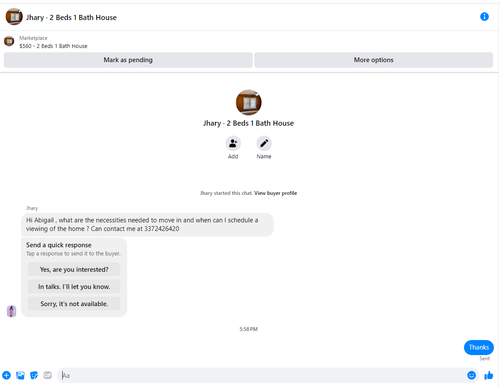This screenshot has height=388, width=500.
Task: Mark the listing as pending
Action: (x=128, y=60)
